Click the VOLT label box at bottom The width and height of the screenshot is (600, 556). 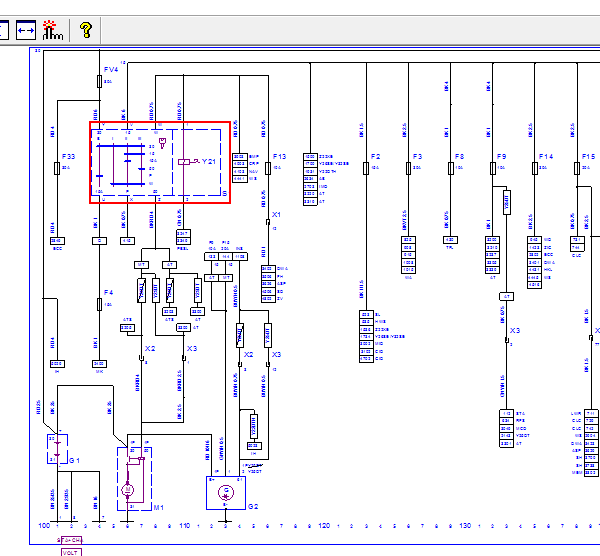tap(71, 552)
